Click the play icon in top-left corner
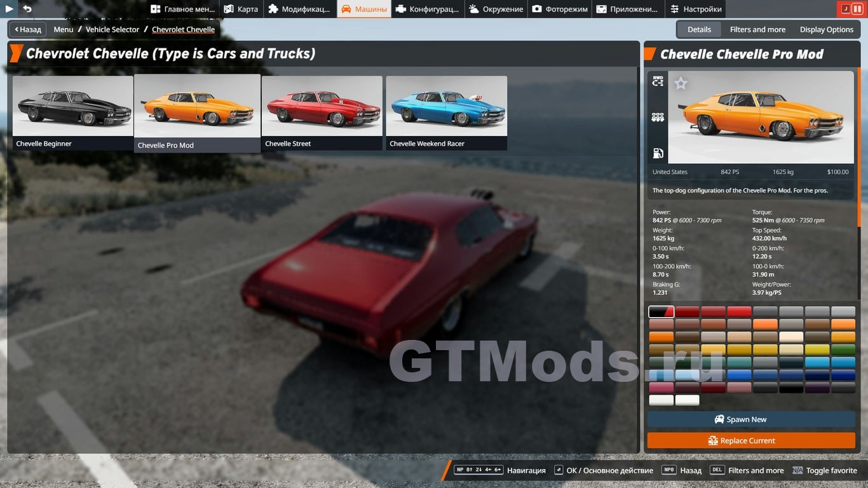 [9, 9]
